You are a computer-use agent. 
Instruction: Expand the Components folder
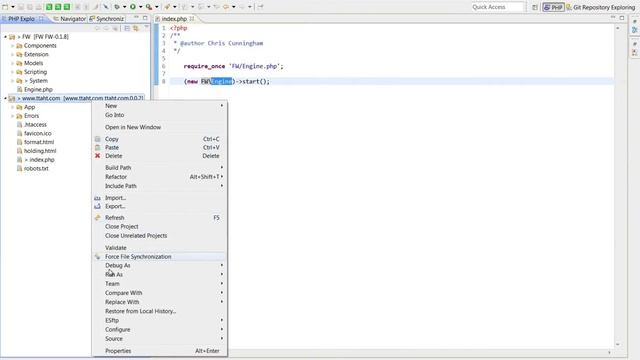tap(13, 46)
